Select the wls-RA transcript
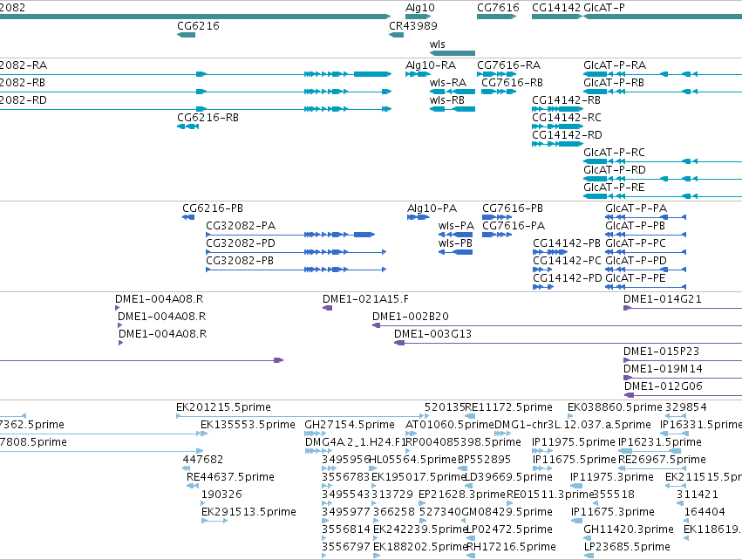 pos(448,83)
